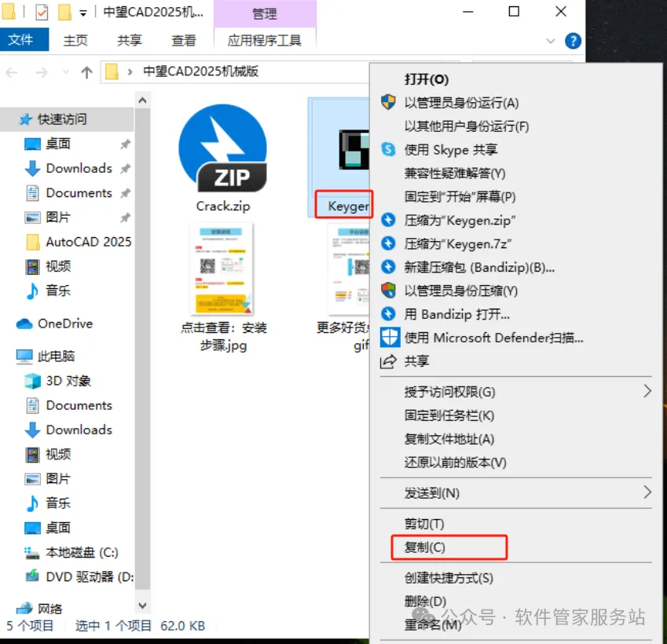Open pinned Downloads under quick access
Image resolution: width=667 pixels, height=644 pixels.
click(x=79, y=168)
